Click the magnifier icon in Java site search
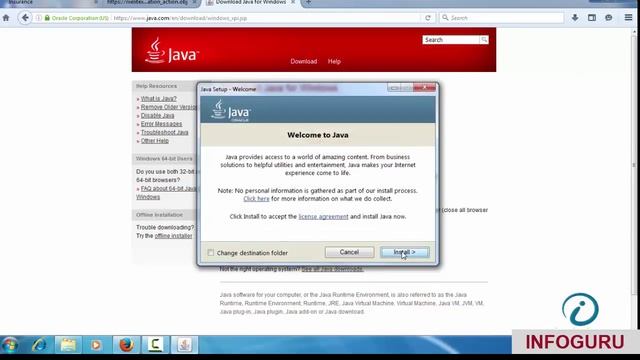 pos(484,40)
